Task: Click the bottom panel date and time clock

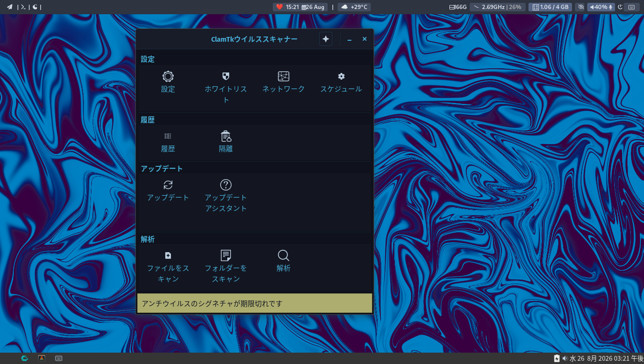Action: [x=607, y=358]
